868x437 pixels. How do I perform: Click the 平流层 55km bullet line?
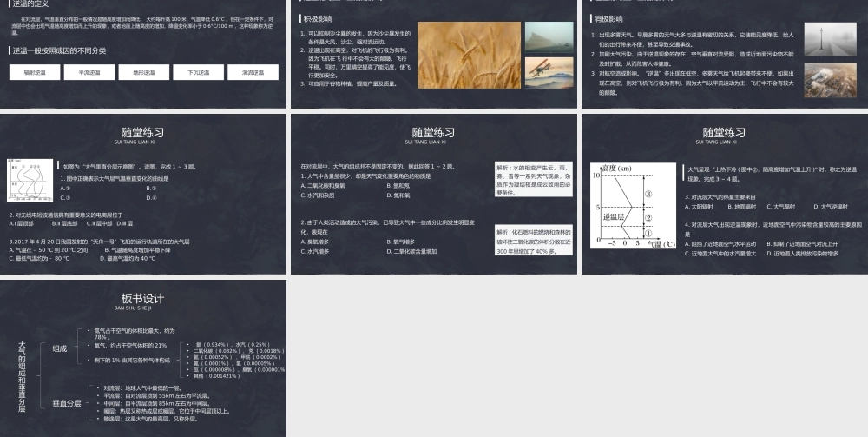click(156, 396)
